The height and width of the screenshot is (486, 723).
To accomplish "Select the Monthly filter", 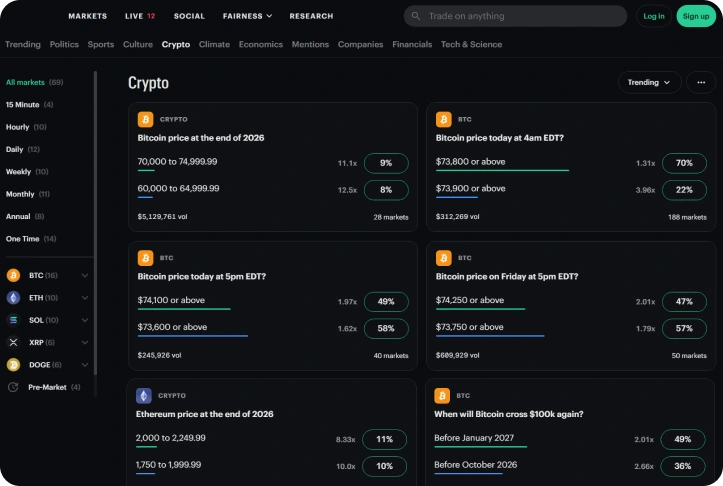I will (28, 194).
